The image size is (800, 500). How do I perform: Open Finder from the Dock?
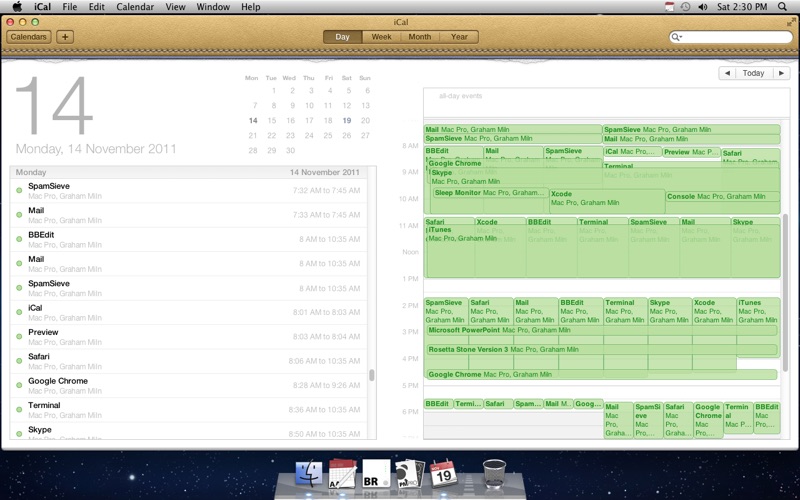click(309, 473)
